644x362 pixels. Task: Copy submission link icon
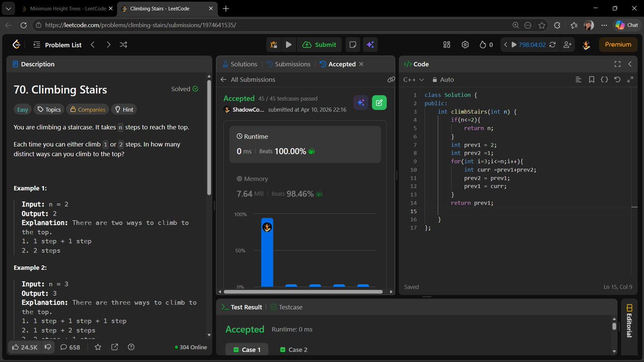391,79
